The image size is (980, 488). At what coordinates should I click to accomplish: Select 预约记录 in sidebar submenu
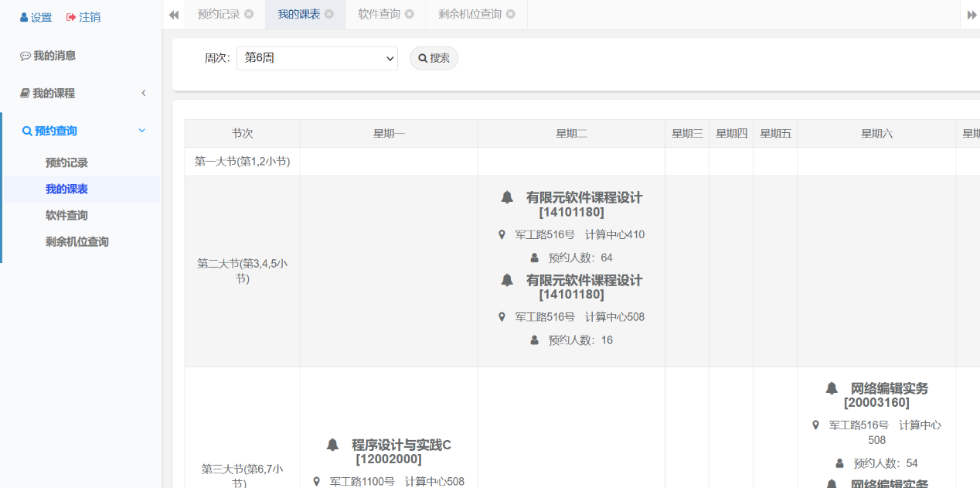coord(66,162)
